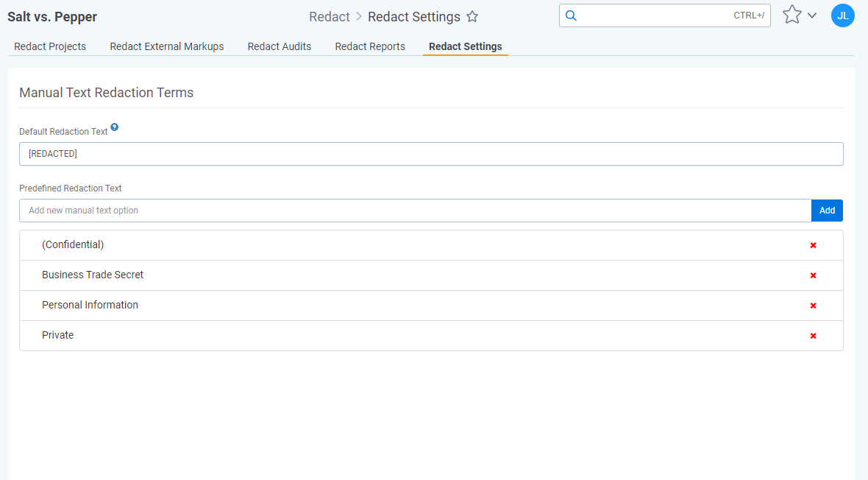The height and width of the screenshot is (480, 868).
Task: Select the Redact Settings tab
Action: (466, 46)
